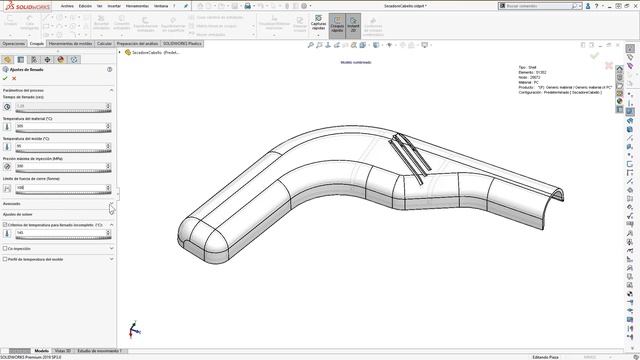Click Límite de fuerza de cierre field
This screenshot has width=640, height=360.
[x=60, y=188]
